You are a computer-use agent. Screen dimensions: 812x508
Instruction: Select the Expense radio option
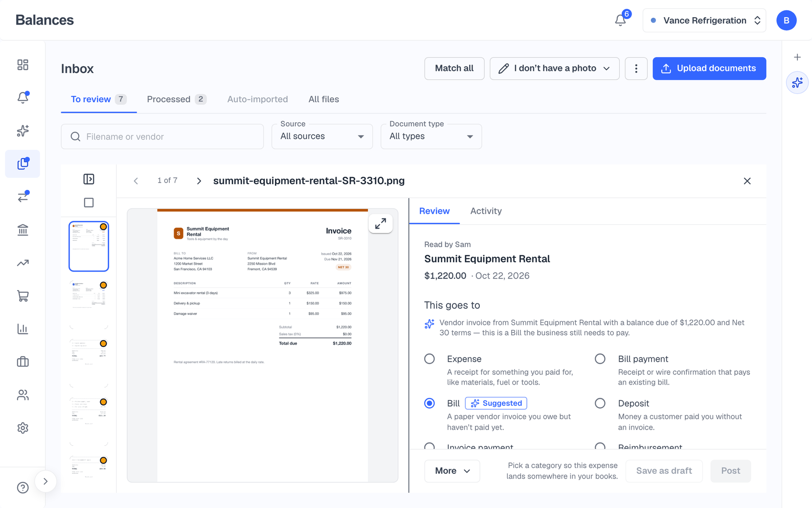429,359
